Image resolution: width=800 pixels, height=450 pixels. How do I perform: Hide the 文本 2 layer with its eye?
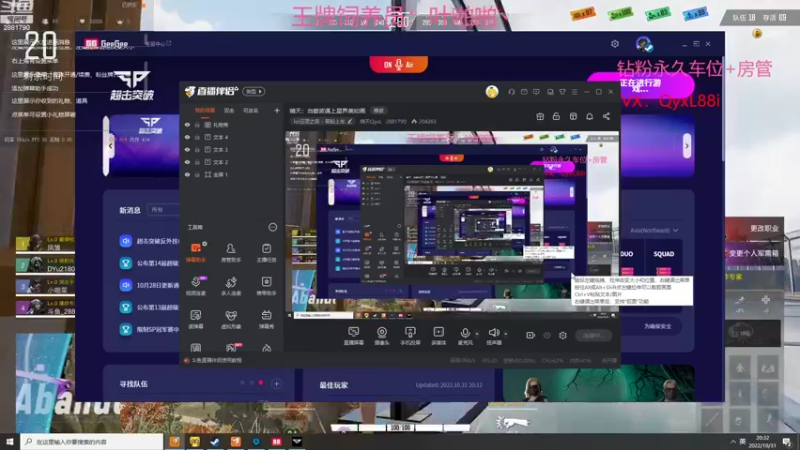(x=187, y=162)
